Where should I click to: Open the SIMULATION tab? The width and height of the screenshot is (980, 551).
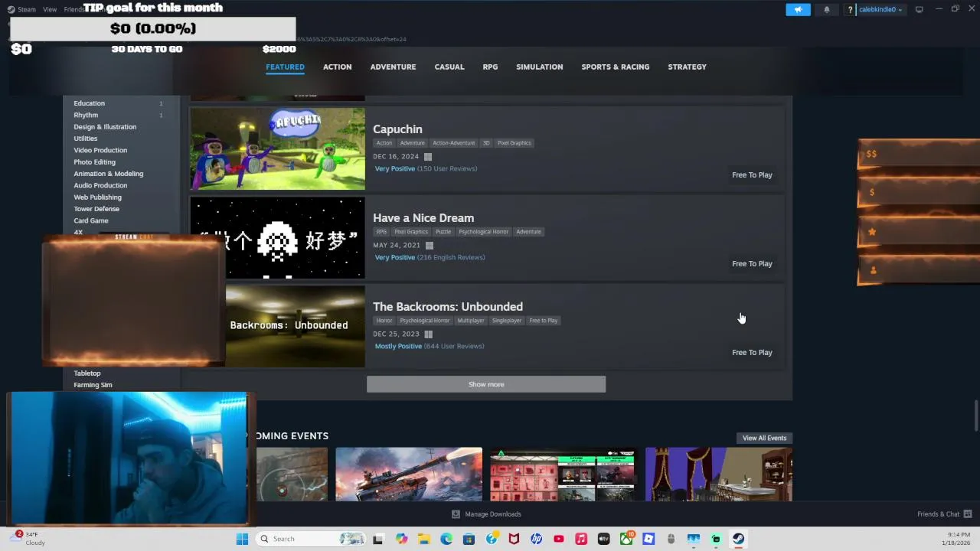[x=539, y=67]
